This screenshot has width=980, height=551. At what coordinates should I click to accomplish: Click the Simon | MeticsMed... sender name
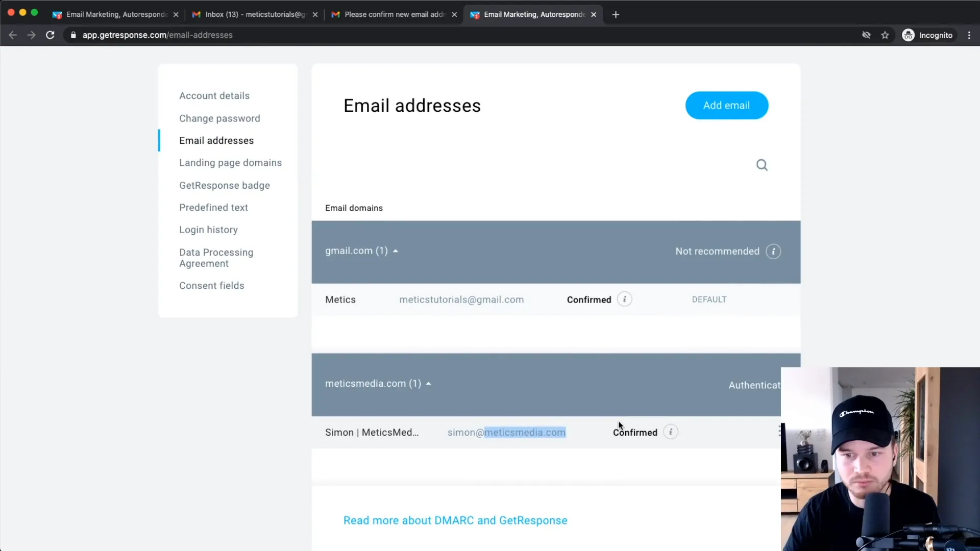(372, 433)
